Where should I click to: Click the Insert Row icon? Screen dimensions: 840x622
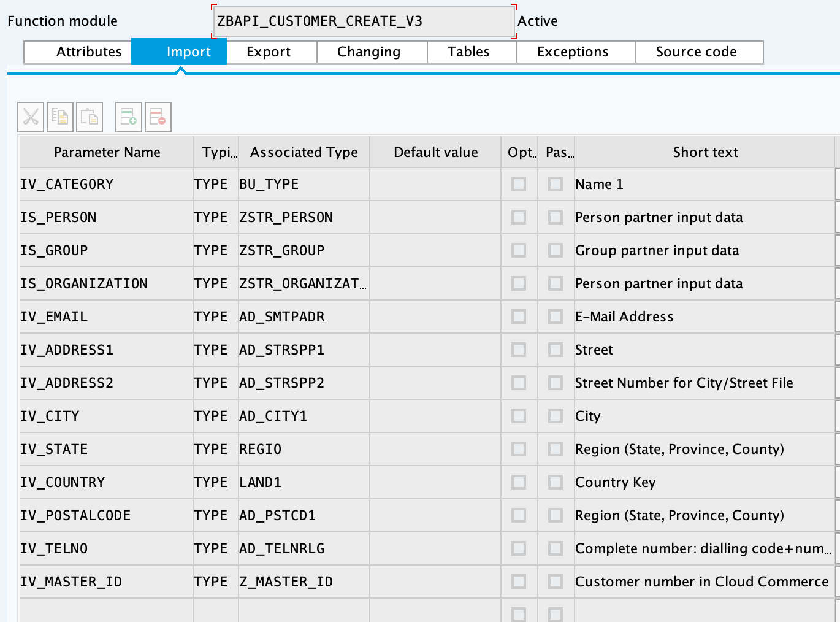tap(129, 117)
